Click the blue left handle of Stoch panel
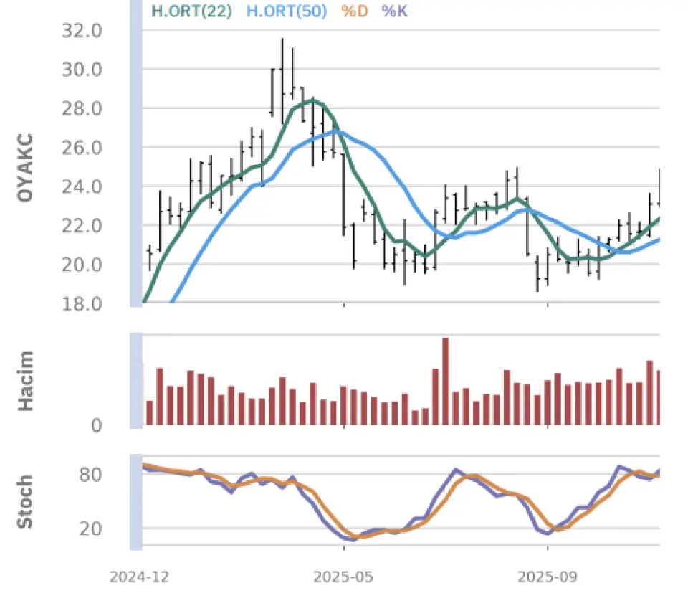Image resolution: width=688 pixels, height=616 pixels. [x=135, y=502]
